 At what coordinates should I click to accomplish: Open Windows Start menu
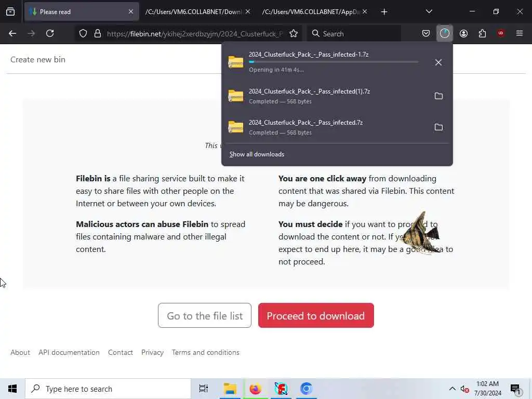(x=12, y=389)
